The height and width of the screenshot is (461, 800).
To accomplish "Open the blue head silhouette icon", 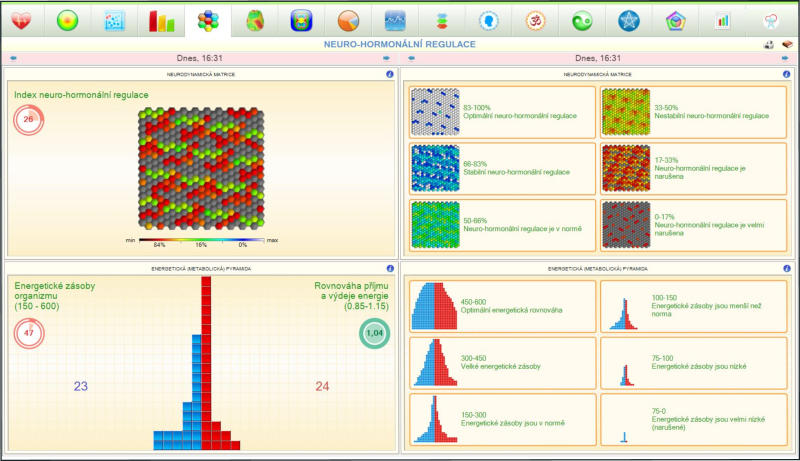I will (x=489, y=20).
